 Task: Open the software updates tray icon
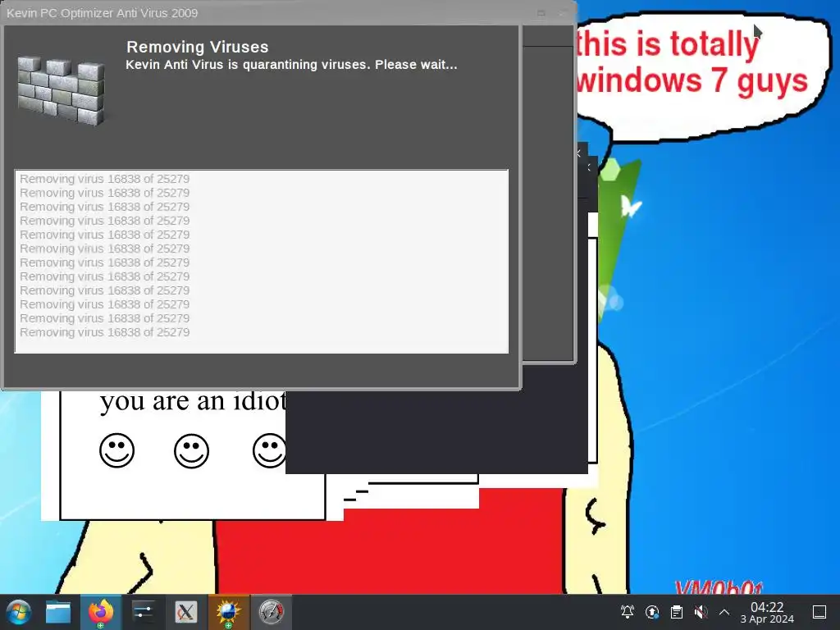click(x=652, y=612)
